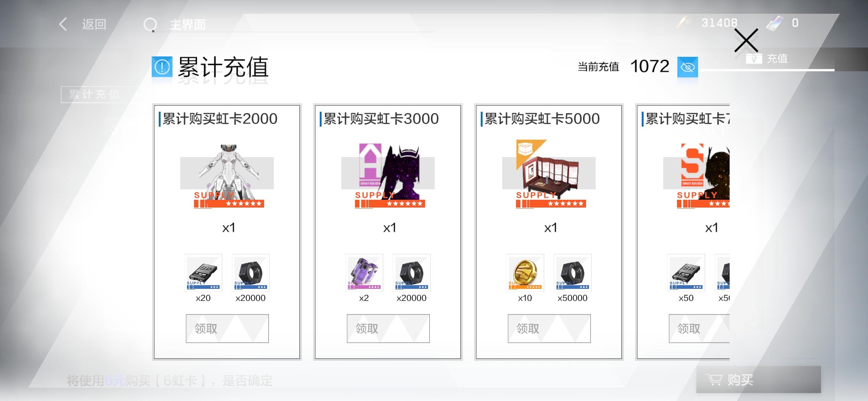
Task: Tap the white mech reward in the 2000 tier
Action: tap(228, 175)
